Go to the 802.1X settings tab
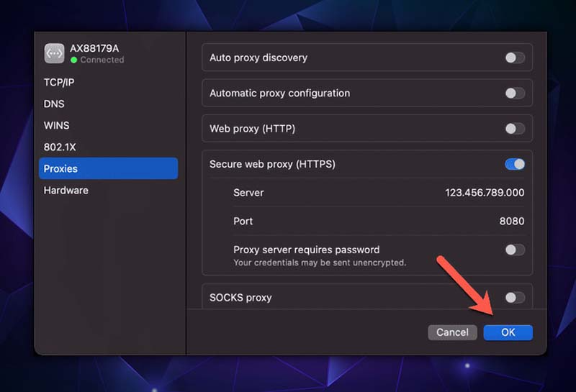The width and height of the screenshot is (576, 392). coord(60,147)
